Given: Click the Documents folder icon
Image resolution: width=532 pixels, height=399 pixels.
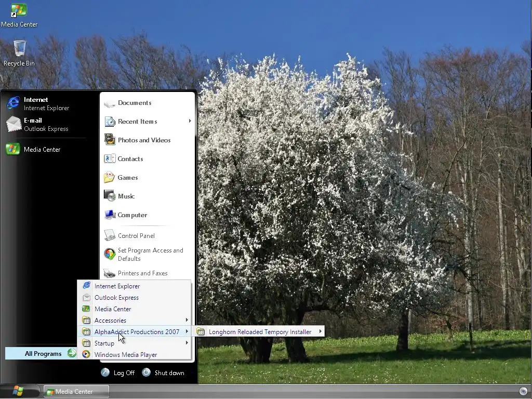Looking at the screenshot, I should pyautogui.click(x=109, y=103).
